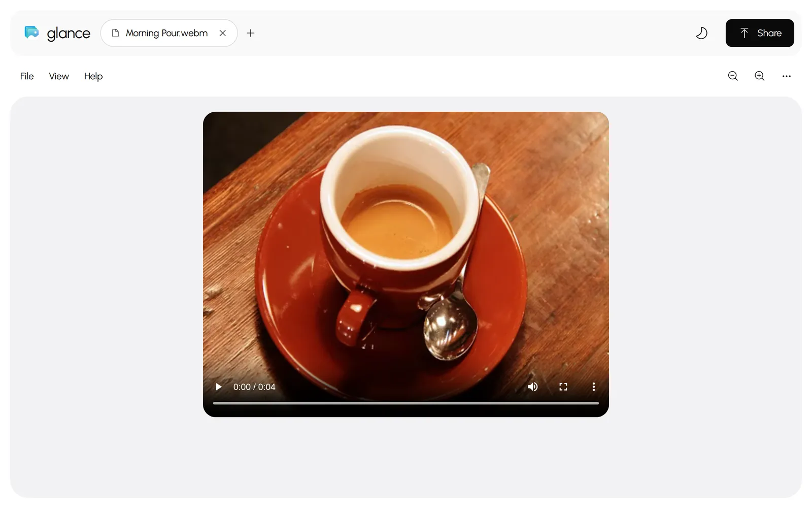Open the Help menu
Viewport: 812px width, 508px height.
tap(93, 76)
